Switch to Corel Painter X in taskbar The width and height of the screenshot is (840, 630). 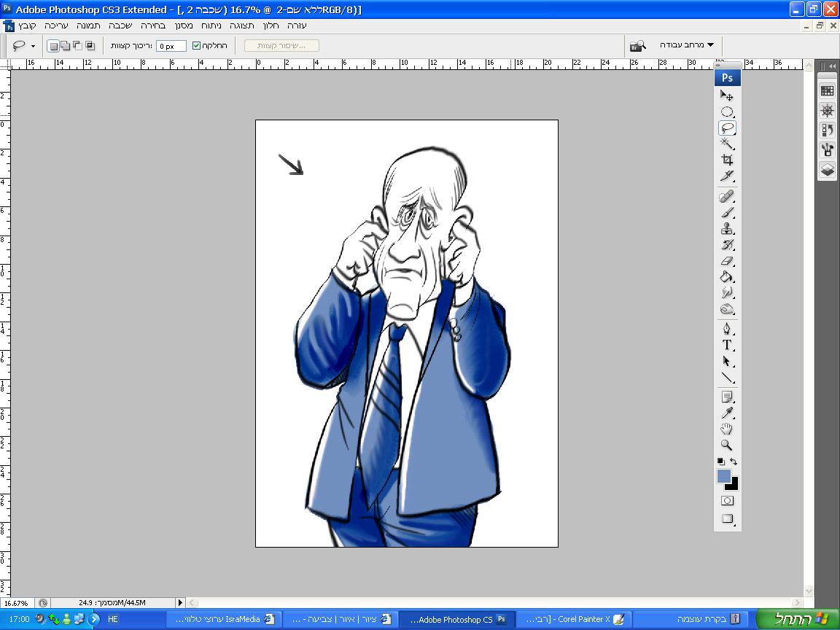573,619
